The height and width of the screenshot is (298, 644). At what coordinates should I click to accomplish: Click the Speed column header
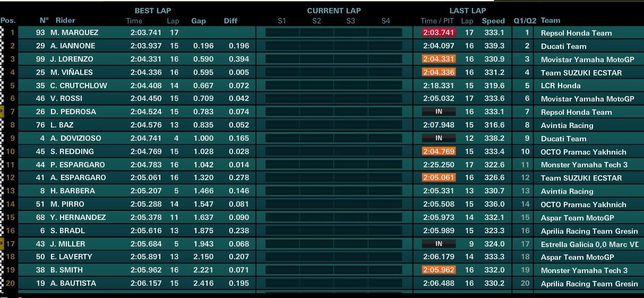(493, 21)
